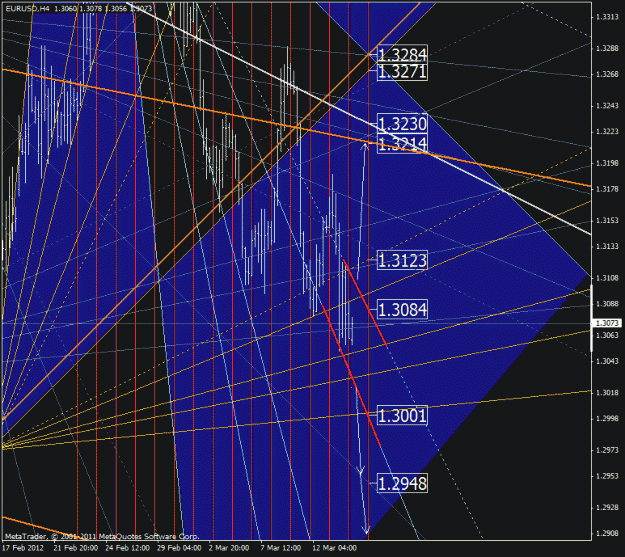
Task: Click the 1.3043 value on price scale
Action: [x=607, y=361]
